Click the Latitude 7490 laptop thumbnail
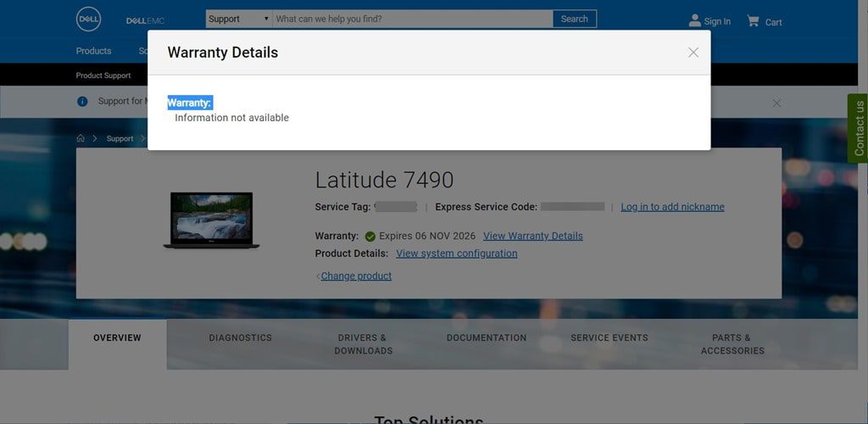This screenshot has height=424, width=868. (x=211, y=220)
